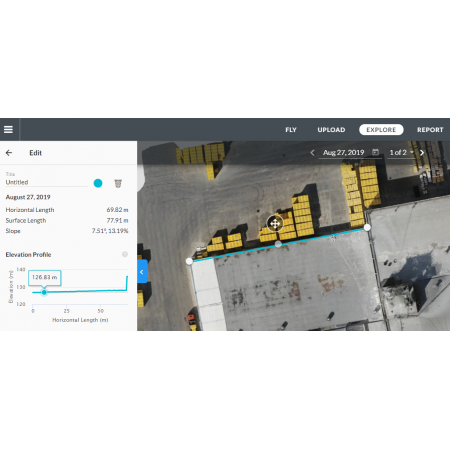Image resolution: width=450 pixels, height=450 pixels.
Task: Select the EXPLORE tab
Action: (381, 130)
